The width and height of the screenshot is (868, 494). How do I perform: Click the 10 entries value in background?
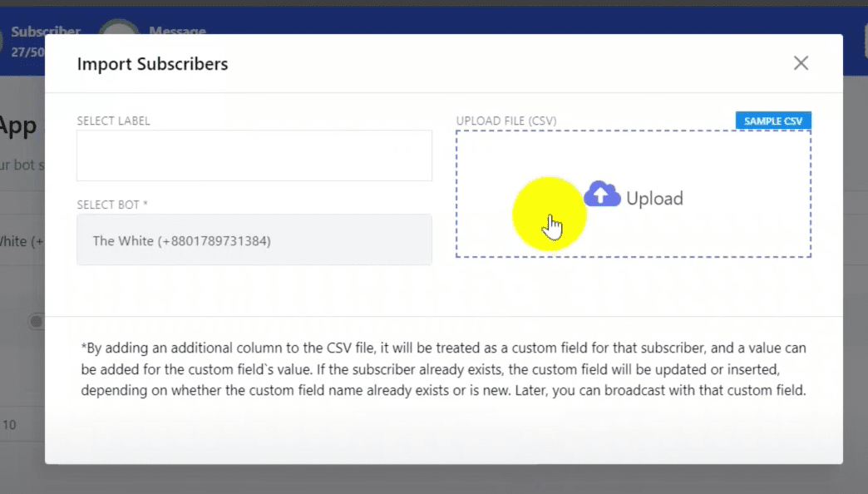[9, 425]
